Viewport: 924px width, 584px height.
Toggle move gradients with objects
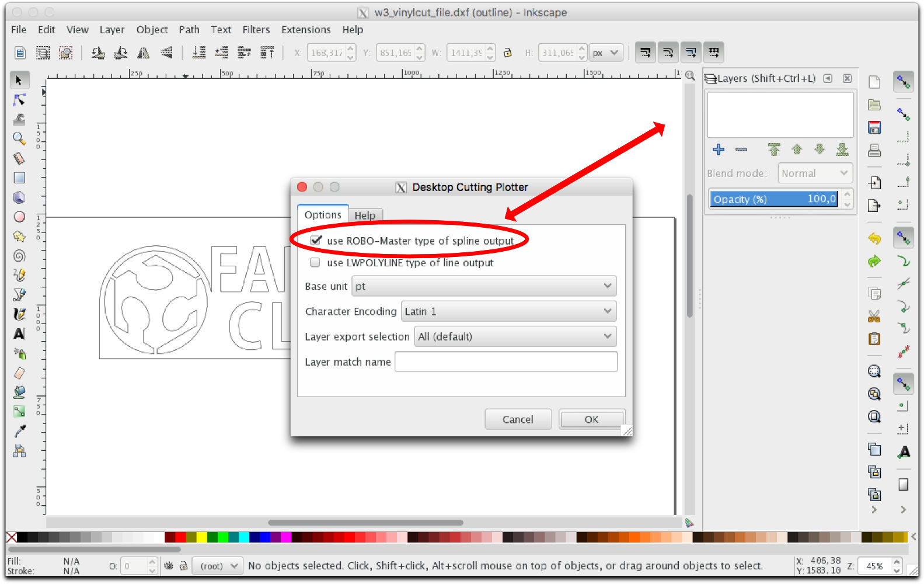[691, 53]
